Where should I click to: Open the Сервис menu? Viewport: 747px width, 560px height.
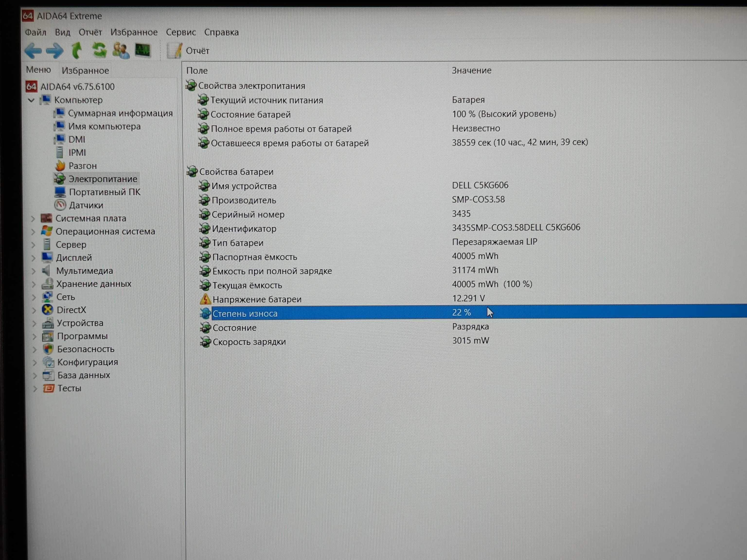(x=181, y=32)
